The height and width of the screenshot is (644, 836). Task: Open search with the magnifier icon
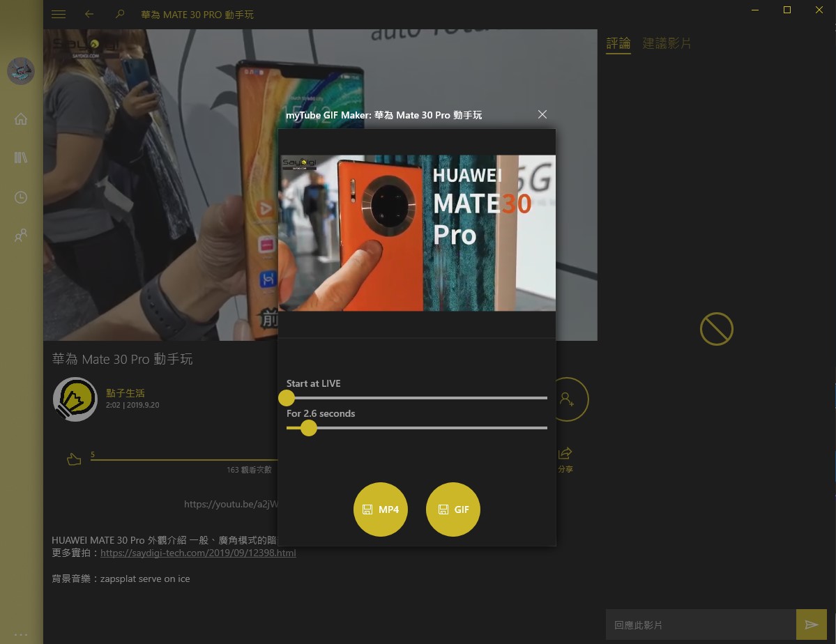tap(120, 15)
